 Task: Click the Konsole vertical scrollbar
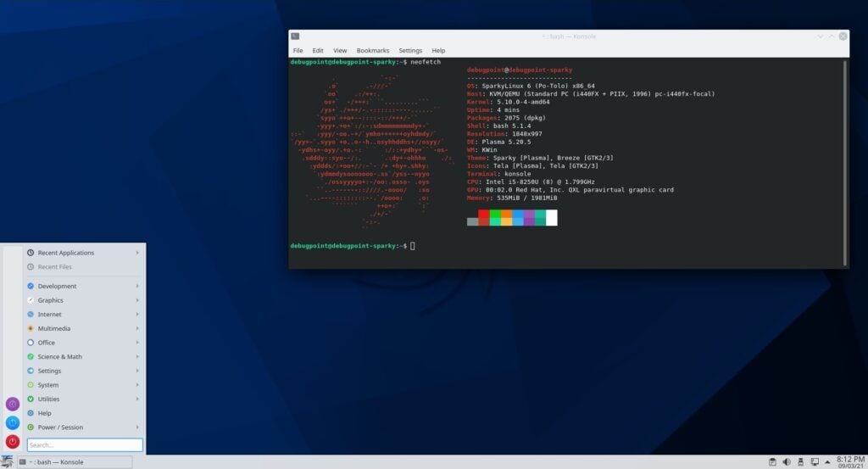[845, 163]
